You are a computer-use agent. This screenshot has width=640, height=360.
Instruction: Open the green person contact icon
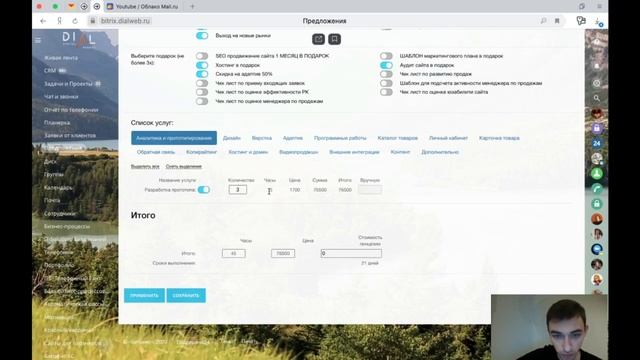(597, 173)
